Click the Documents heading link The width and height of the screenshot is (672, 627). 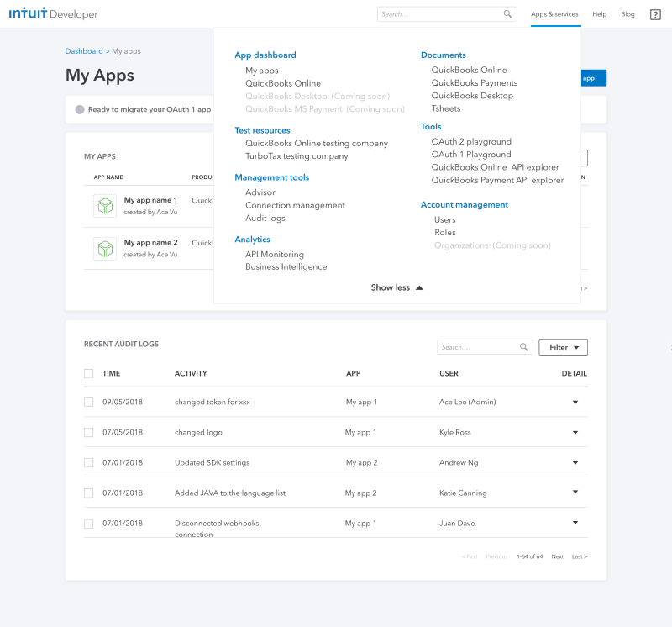[x=444, y=55]
